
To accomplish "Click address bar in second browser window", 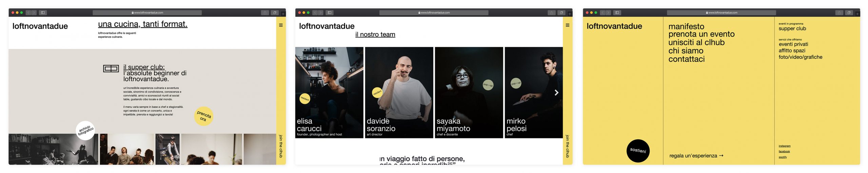I will [x=434, y=13].
